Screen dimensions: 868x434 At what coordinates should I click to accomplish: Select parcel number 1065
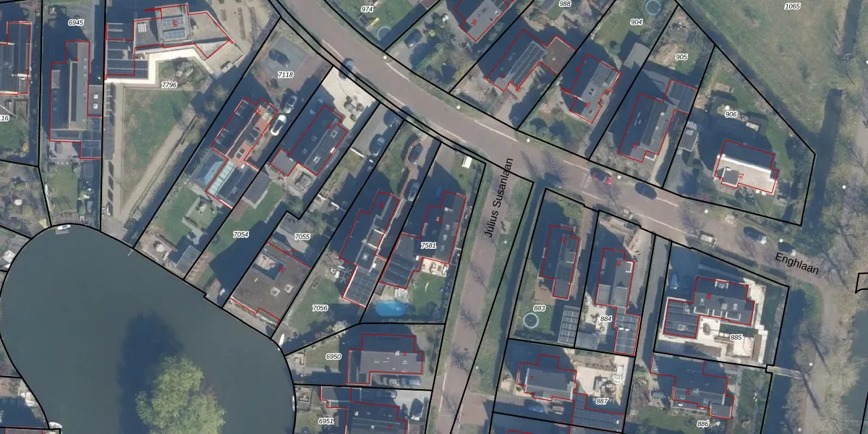792,6
